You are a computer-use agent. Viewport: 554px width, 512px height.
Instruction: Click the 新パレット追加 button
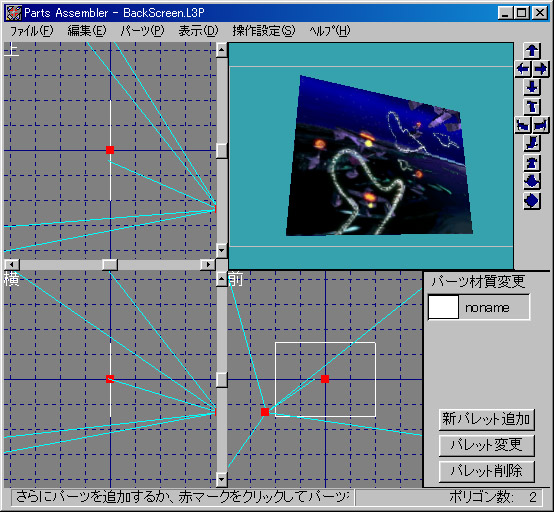486,419
